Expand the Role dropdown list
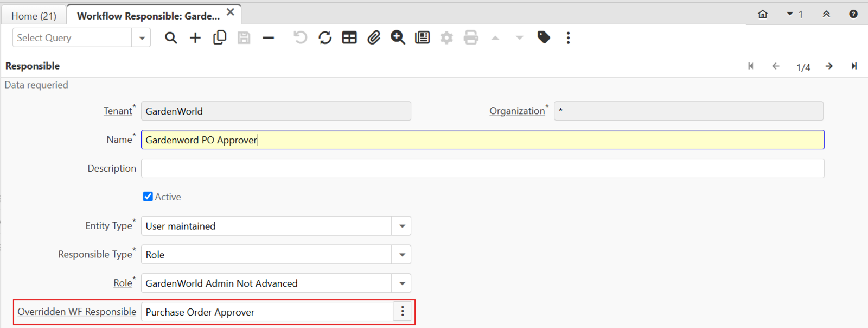The image size is (868, 328). pos(402,283)
